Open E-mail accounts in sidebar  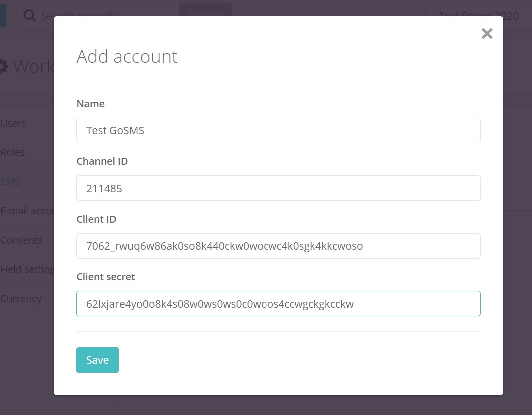(x=27, y=211)
